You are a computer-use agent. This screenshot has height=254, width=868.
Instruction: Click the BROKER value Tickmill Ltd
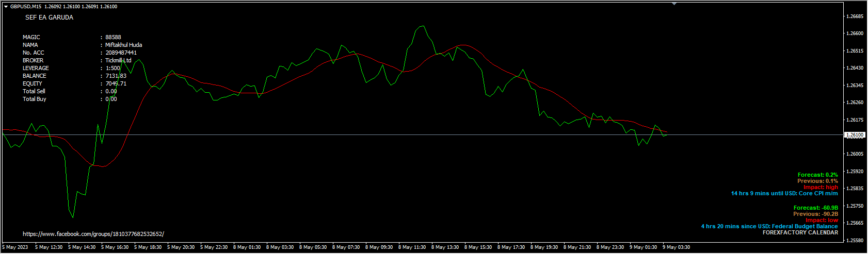tap(118, 60)
